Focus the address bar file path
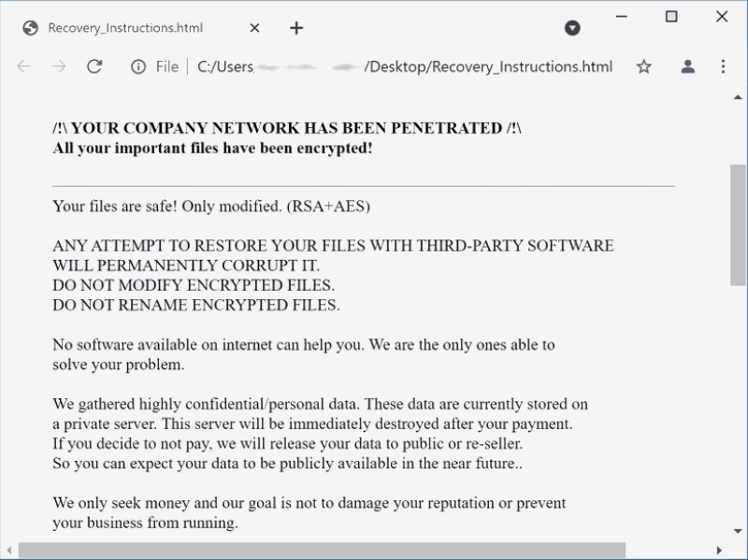 coord(404,66)
